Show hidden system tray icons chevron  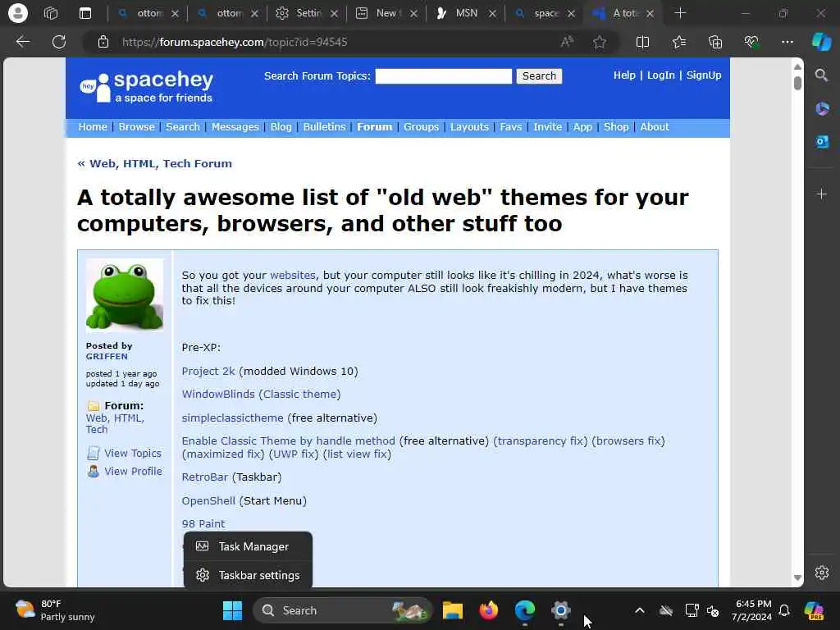coord(640,610)
